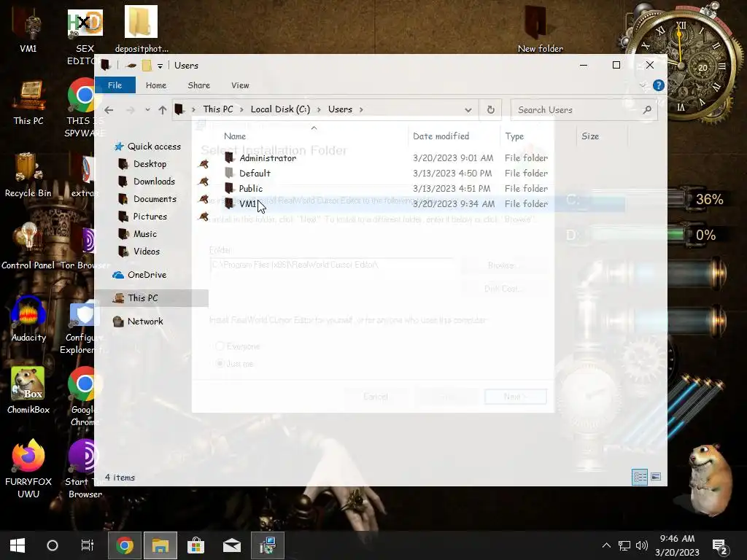This screenshot has height=560, width=747.
Task: Launch Audacity from the desktop
Action: [x=28, y=319]
